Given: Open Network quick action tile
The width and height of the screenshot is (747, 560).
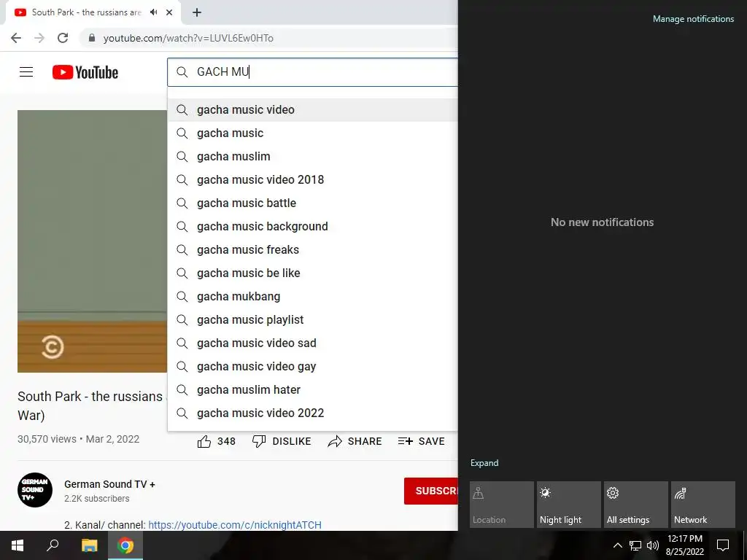Looking at the screenshot, I should tap(703, 505).
